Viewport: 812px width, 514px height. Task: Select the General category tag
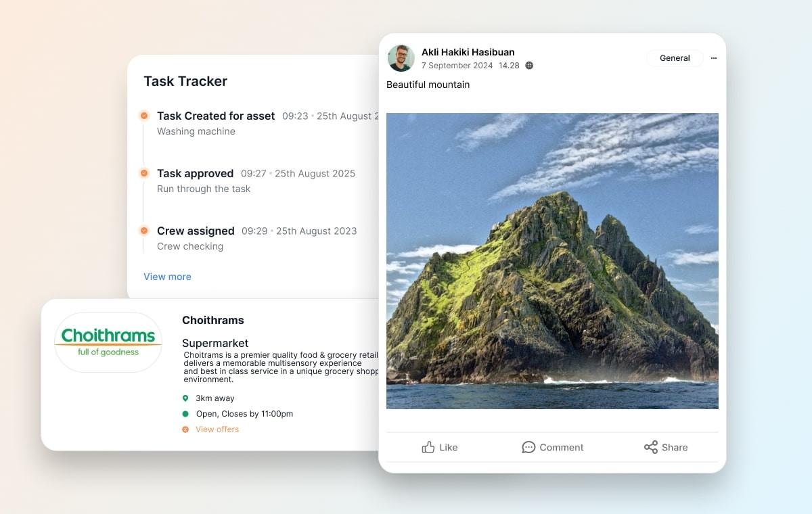point(675,58)
